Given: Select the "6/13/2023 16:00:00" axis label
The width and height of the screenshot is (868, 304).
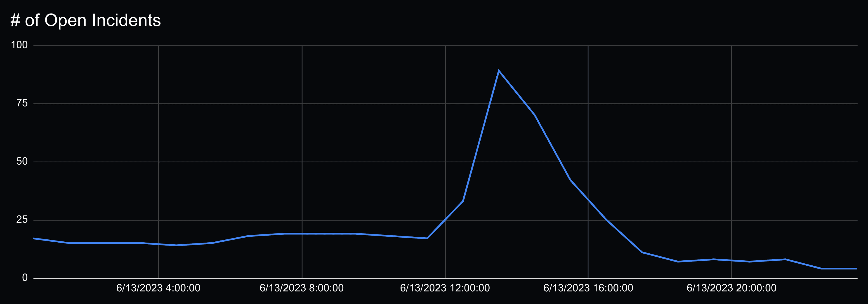Looking at the screenshot, I should [588, 288].
